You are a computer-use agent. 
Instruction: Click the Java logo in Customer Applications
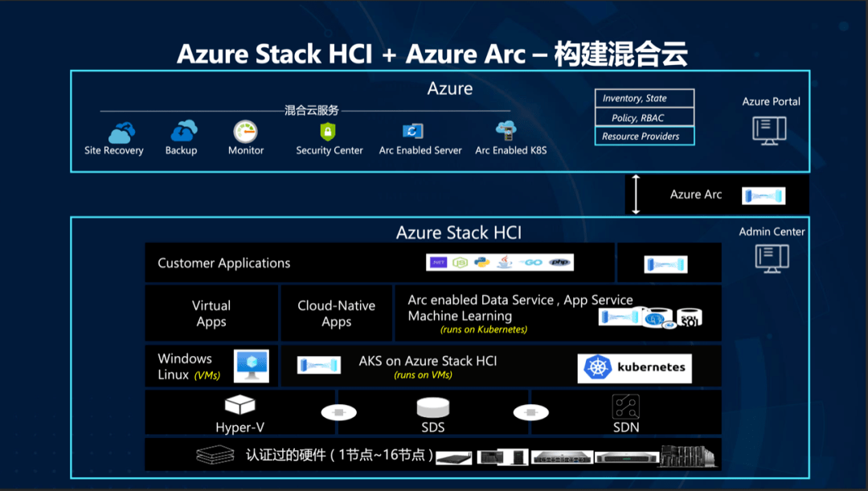tap(504, 262)
